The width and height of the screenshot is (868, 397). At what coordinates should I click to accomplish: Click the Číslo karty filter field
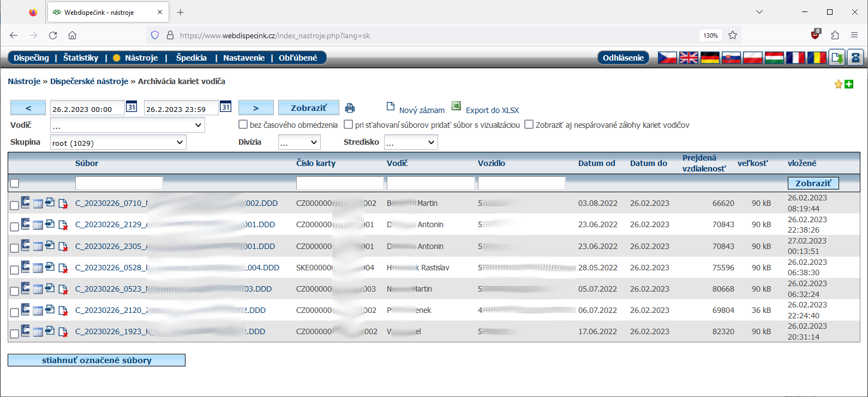tap(339, 183)
